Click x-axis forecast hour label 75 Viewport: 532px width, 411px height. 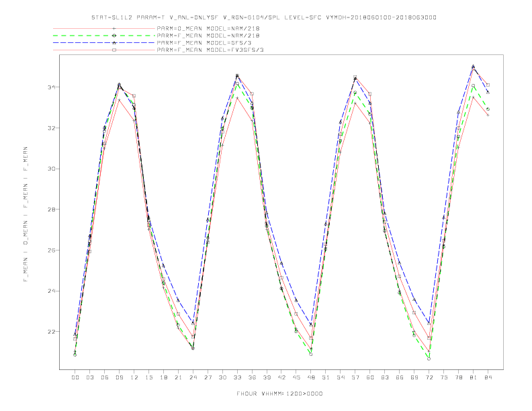[x=444, y=377]
